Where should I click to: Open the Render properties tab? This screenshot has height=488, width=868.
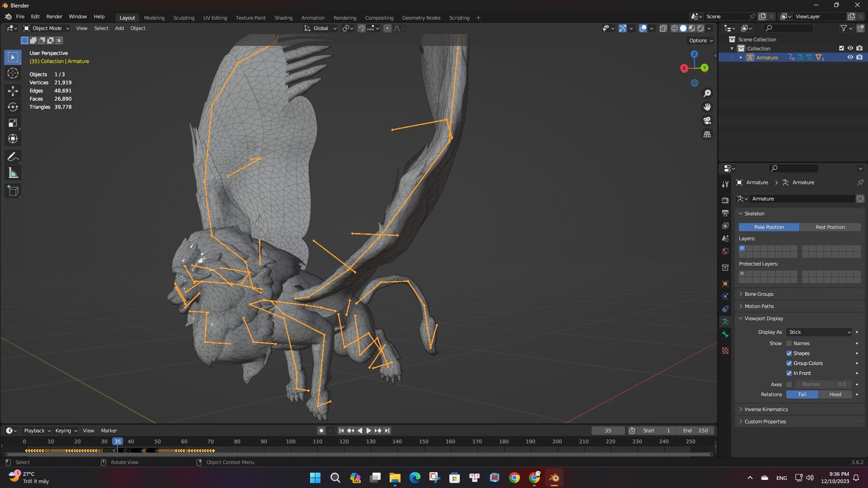click(725, 200)
